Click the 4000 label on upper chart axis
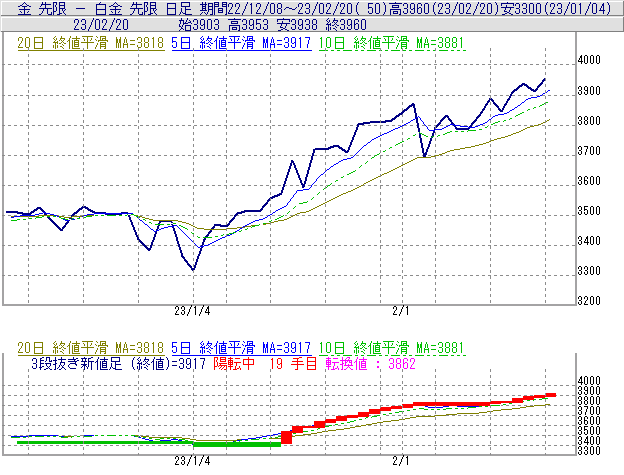The height and width of the screenshot is (475, 624). (589, 60)
